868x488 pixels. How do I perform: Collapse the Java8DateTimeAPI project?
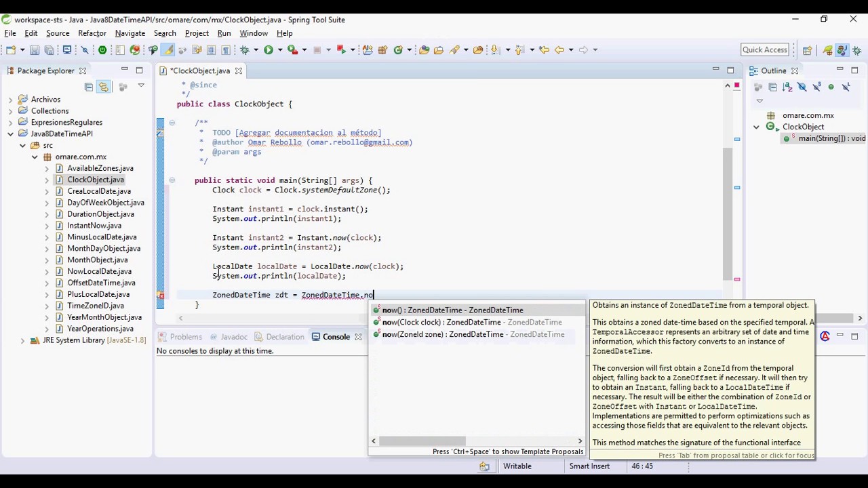[x=10, y=134]
